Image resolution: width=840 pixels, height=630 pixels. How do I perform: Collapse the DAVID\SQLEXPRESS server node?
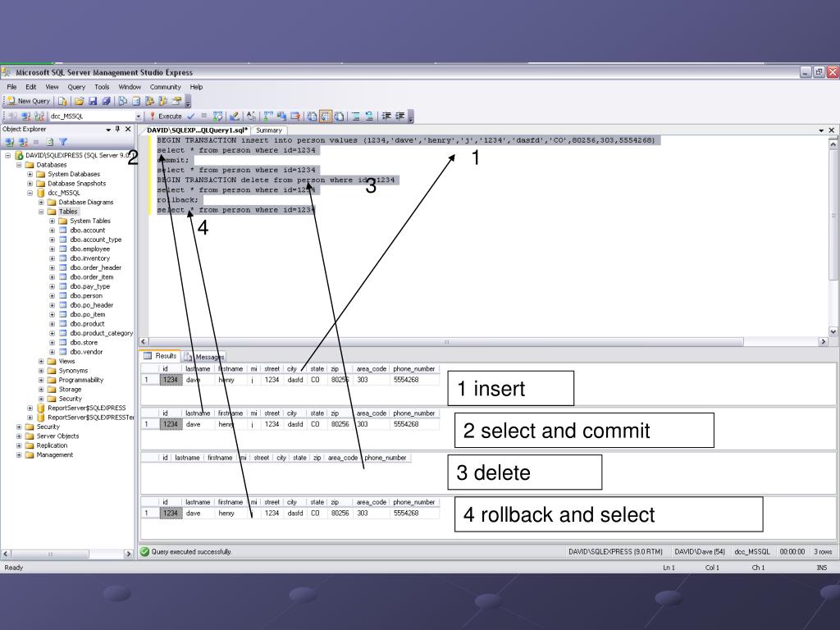8,155
